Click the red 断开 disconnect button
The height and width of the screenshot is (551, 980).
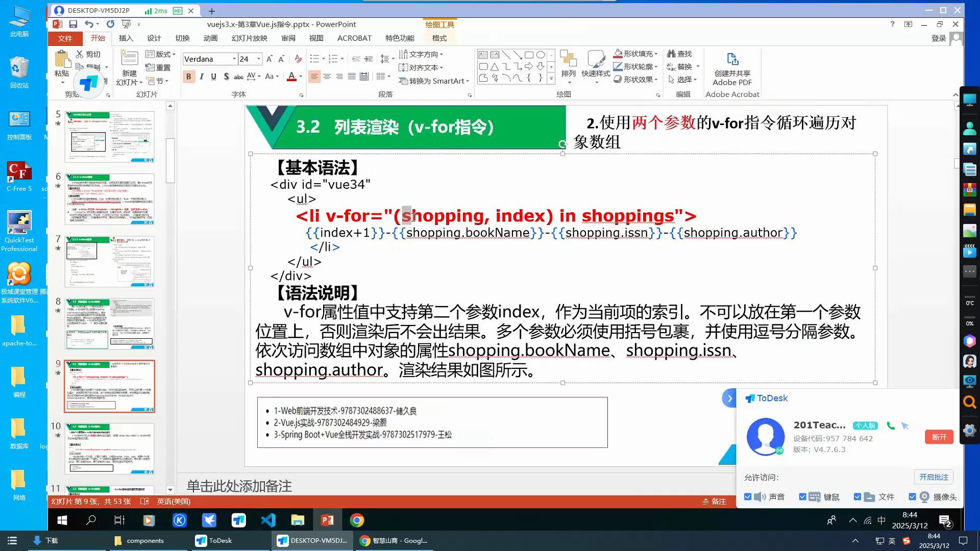coord(939,437)
